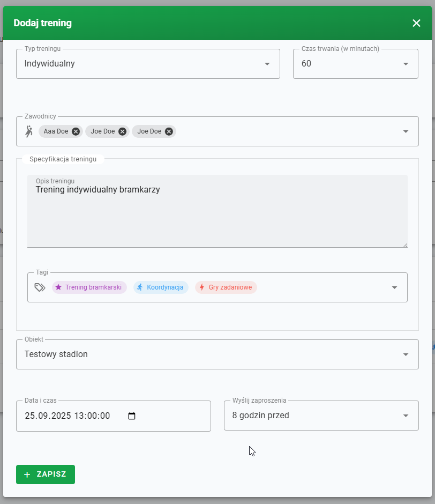Remove the last Joe Doe player chip
The width and height of the screenshot is (435, 504).
pos(169,131)
